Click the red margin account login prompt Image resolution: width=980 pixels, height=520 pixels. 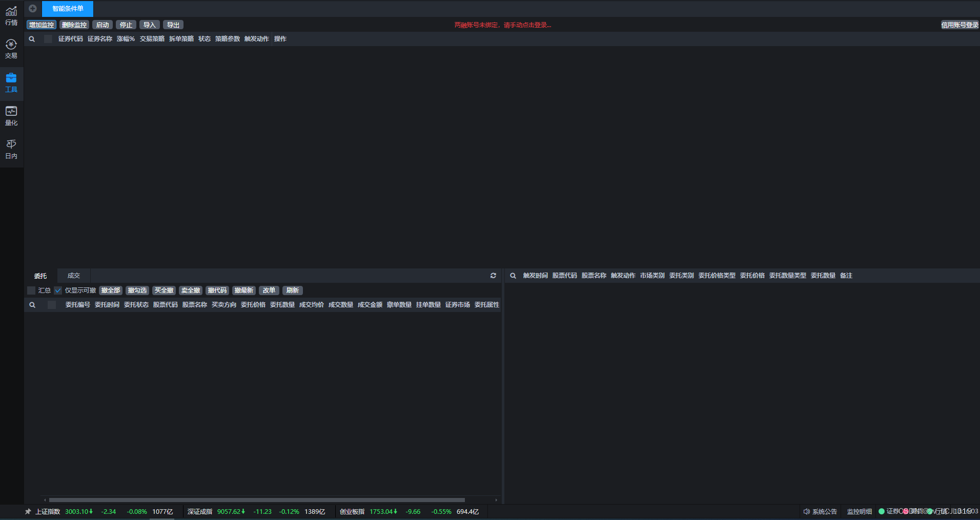pos(502,24)
